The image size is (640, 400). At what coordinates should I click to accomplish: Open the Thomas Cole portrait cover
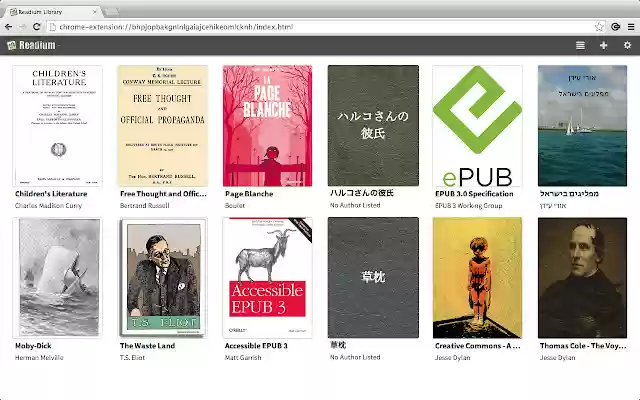(582, 278)
